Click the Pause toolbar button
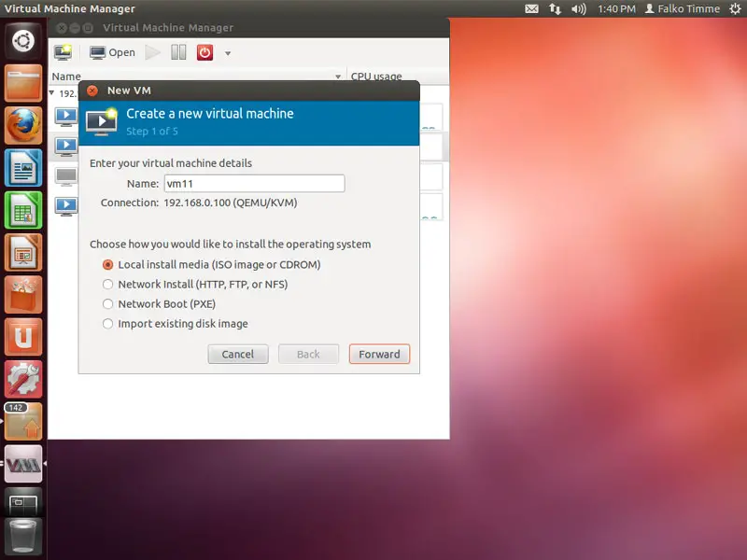747x560 pixels. tap(178, 52)
